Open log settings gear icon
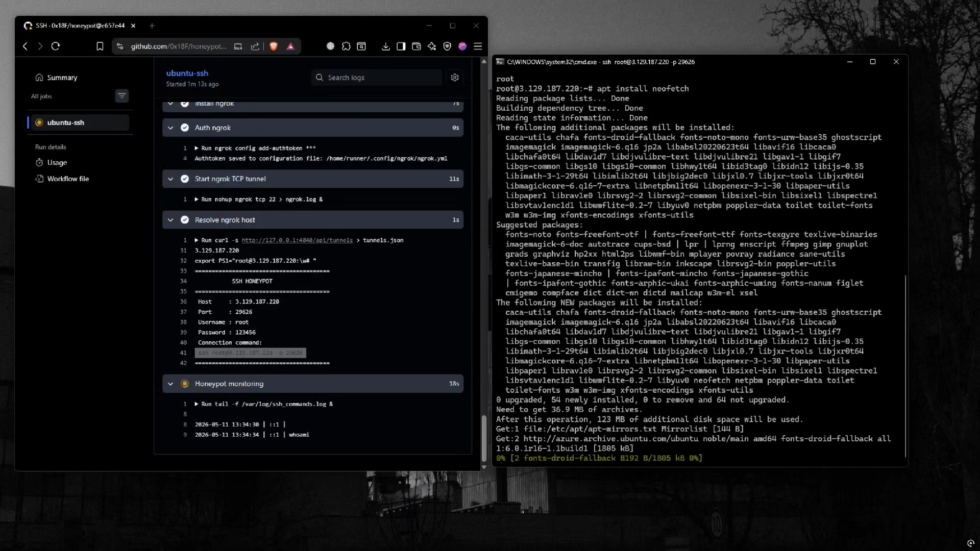The height and width of the screenshot is (551, 980). coord(455,78)
